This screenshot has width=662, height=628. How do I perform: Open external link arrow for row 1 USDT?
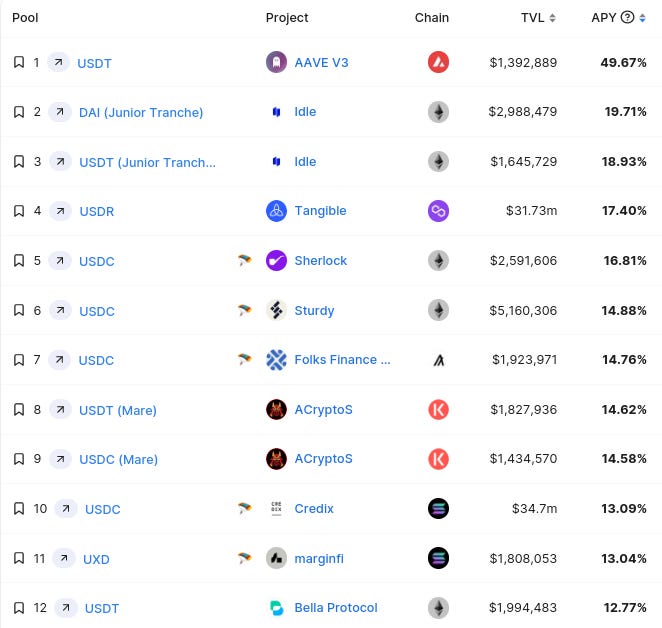58,62
